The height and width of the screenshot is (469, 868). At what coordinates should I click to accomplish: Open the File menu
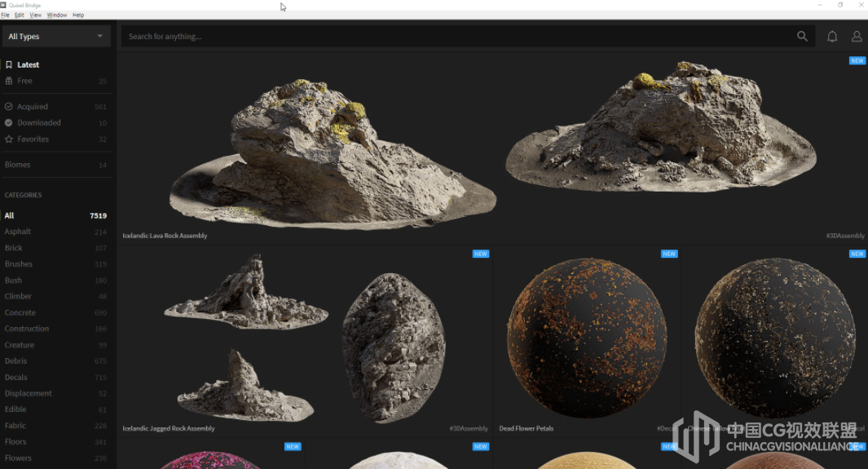5,15
